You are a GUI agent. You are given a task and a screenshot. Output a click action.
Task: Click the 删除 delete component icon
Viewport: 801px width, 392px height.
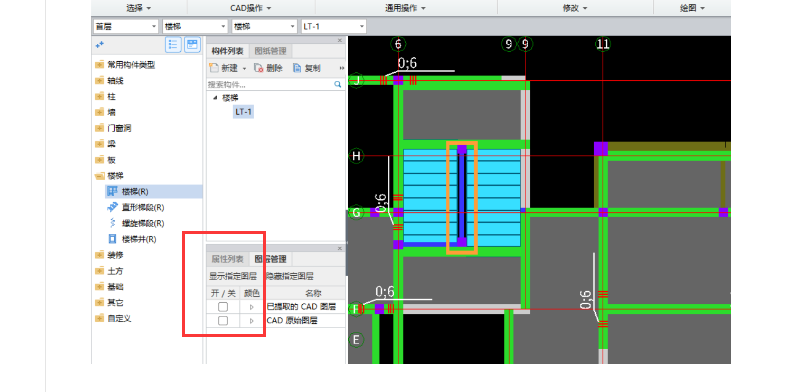(258, 68)
